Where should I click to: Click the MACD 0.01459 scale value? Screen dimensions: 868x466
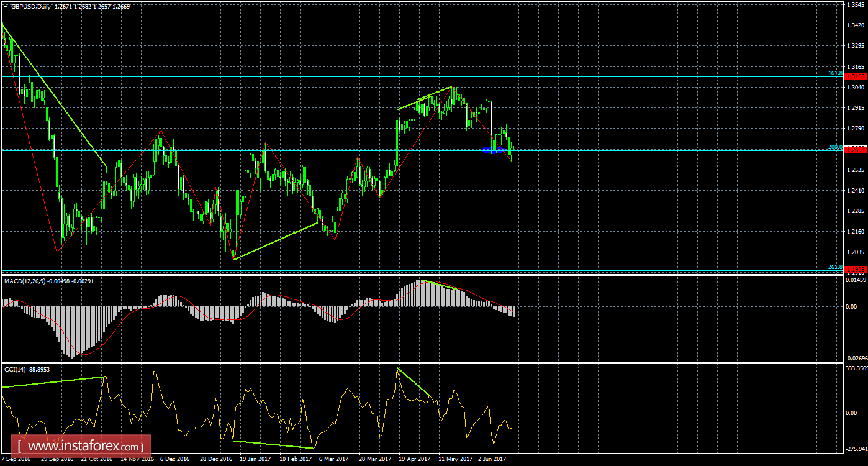[x=856, y=281]
